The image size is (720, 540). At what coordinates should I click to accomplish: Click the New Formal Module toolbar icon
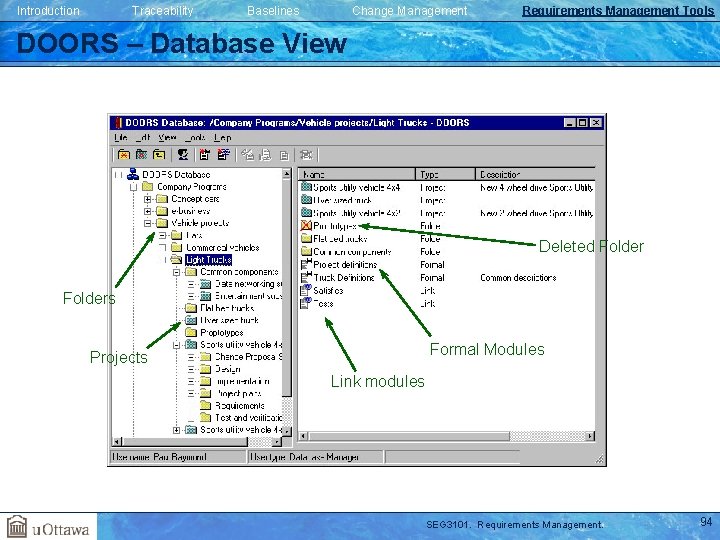point(205,155)
